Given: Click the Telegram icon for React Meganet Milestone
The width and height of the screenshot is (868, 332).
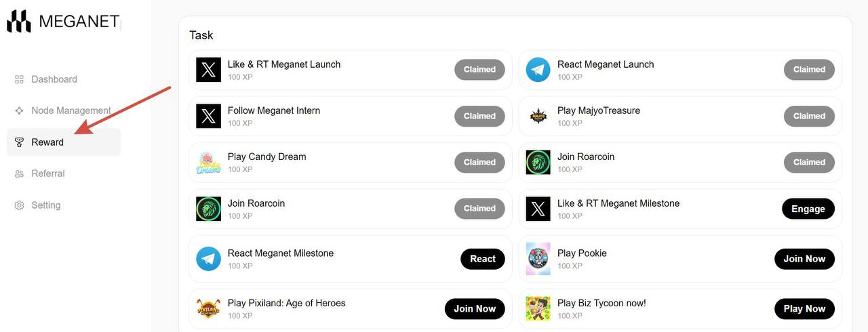Looking at the screenshot, I should pyautogui.click(x=208, y=259).
